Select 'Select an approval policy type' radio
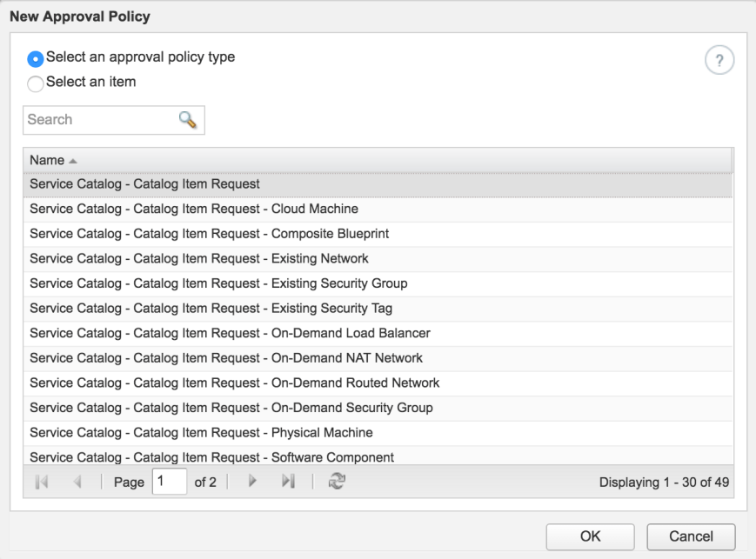The image size is (756, 559). click(x=36, y=59)
